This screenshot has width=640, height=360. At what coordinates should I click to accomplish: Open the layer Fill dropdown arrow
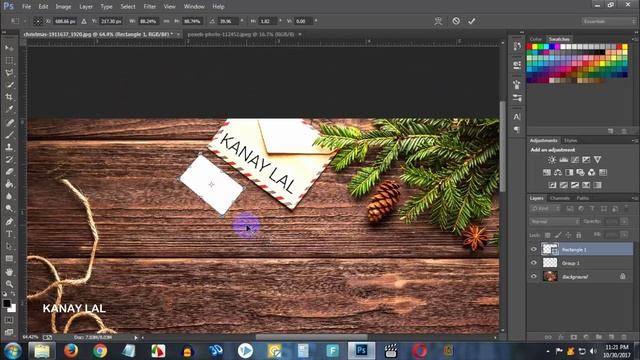tap(624, 235)
